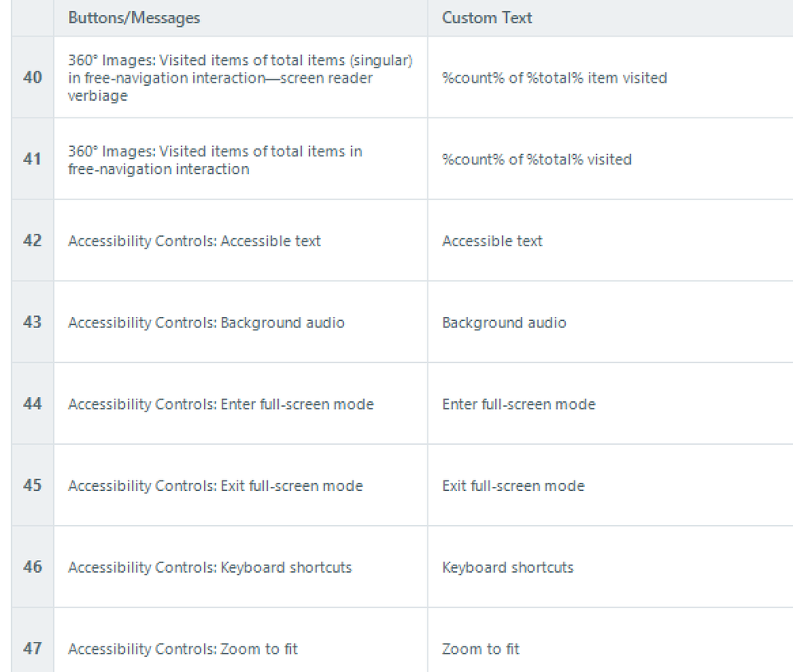Viewport: 793px width, 672px height.
Task: Click "Accessibility Controls: Keyboard shortcuts" label cell
Action: [210, 567]
